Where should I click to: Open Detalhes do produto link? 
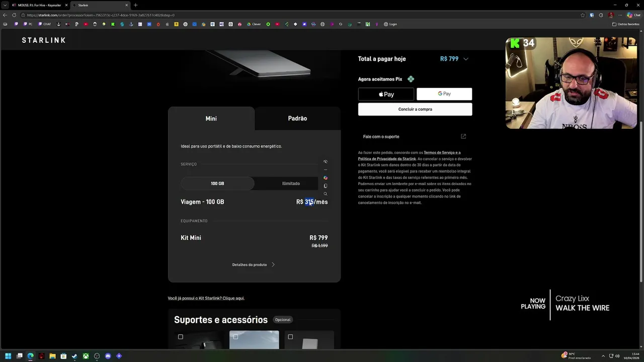pyautogui.click(x=250, y=265)
